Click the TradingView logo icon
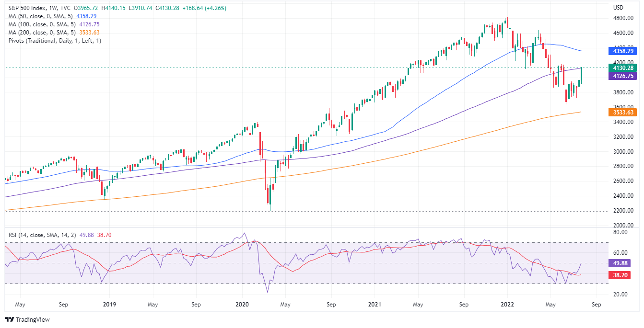This screenshot has height=328, width=644. pos(10,319)
